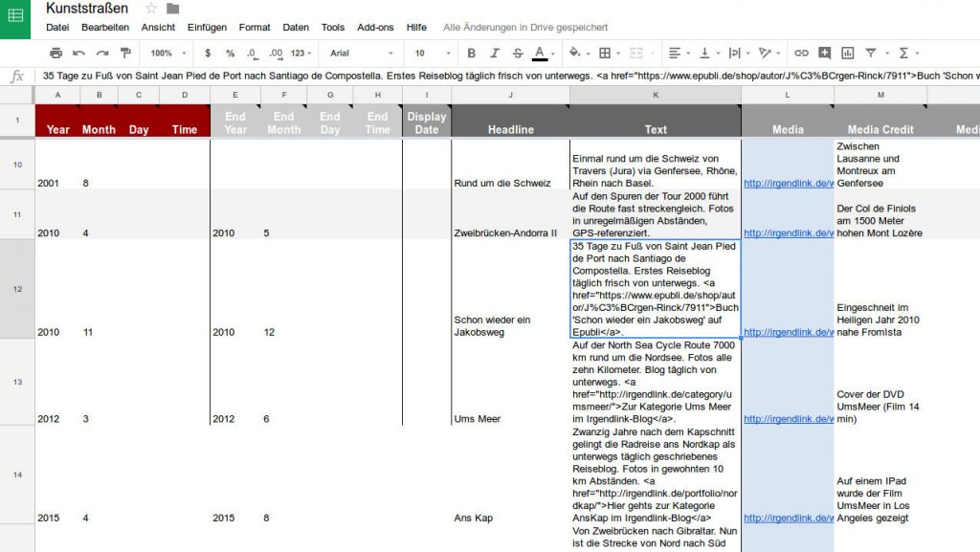Toggle italic formatting
This screenshot has height=552, width=980.
coord(493,53)
